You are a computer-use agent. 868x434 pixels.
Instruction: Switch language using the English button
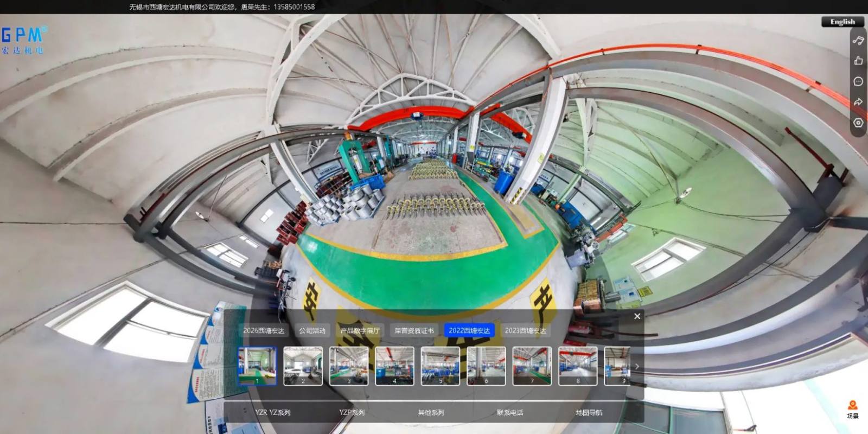pos(843,22)
